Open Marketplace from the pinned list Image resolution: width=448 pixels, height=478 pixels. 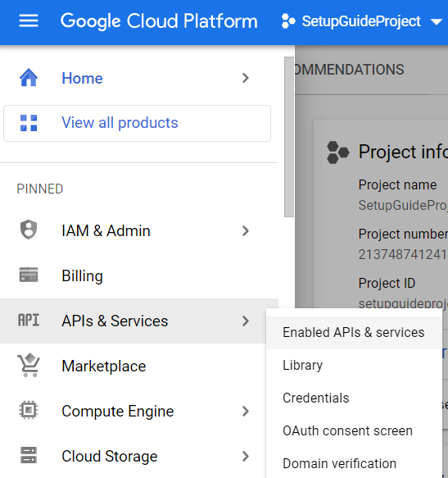(x=133, y=366)
